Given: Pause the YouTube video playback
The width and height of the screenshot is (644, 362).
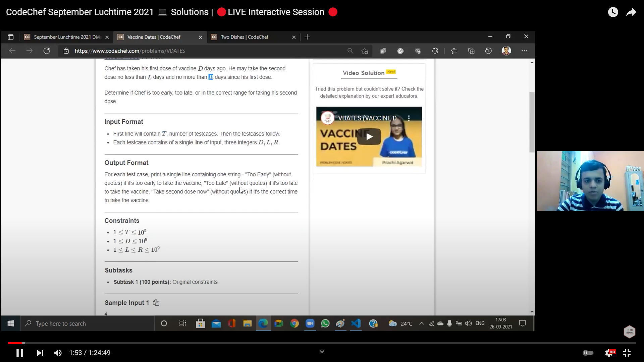Looking at the screenshot, I should point(20,353).
